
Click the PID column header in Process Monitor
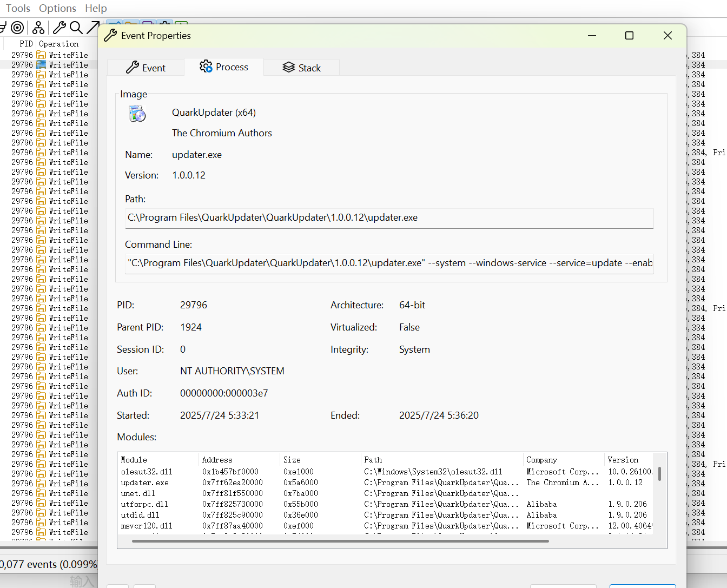pyautogui.click(x=26, y=44)
